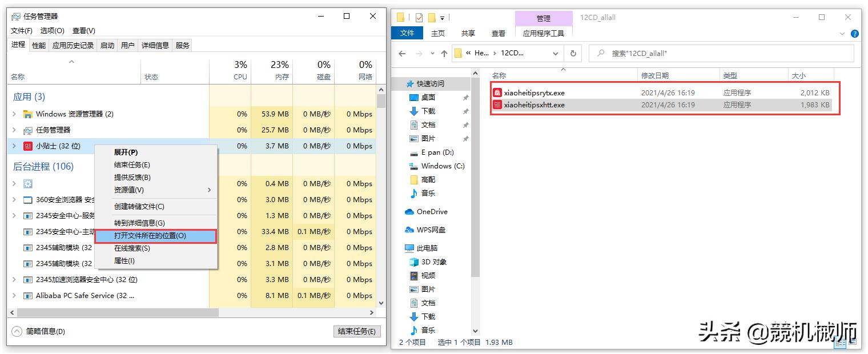This screenshot has height=354, width=868.
Task: Click the 任务管理器 process row icon
Action: (27, 130)
